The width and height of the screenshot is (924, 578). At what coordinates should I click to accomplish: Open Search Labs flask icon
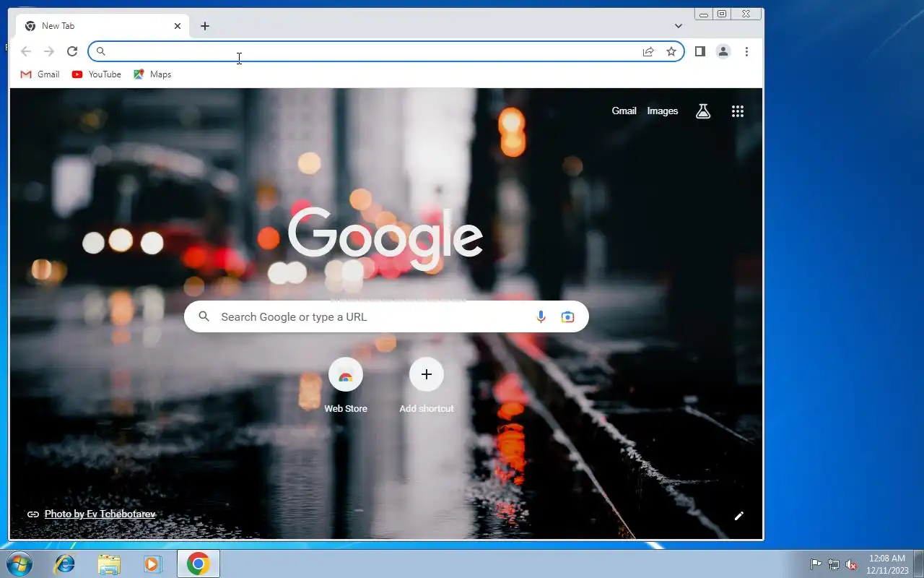(x=703, y=111)
